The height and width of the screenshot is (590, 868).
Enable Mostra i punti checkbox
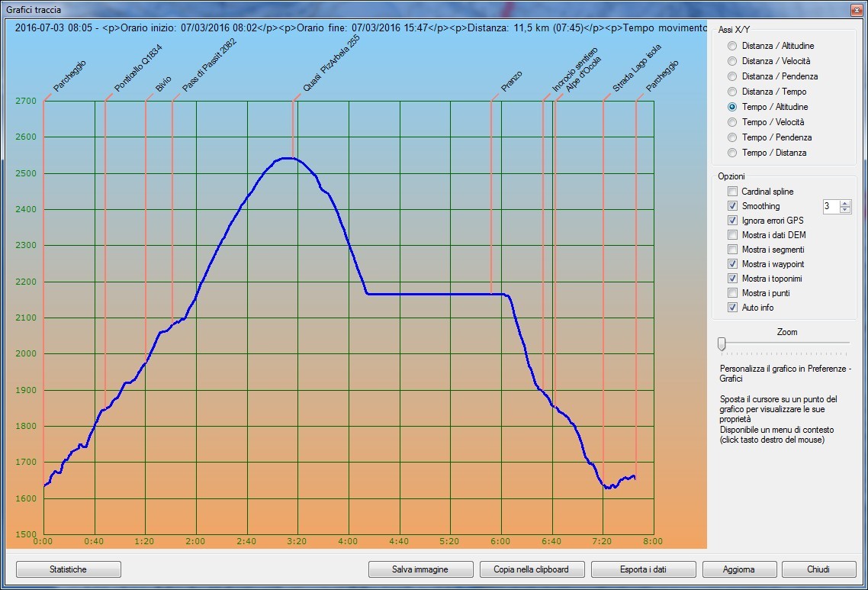click(733, 293)
